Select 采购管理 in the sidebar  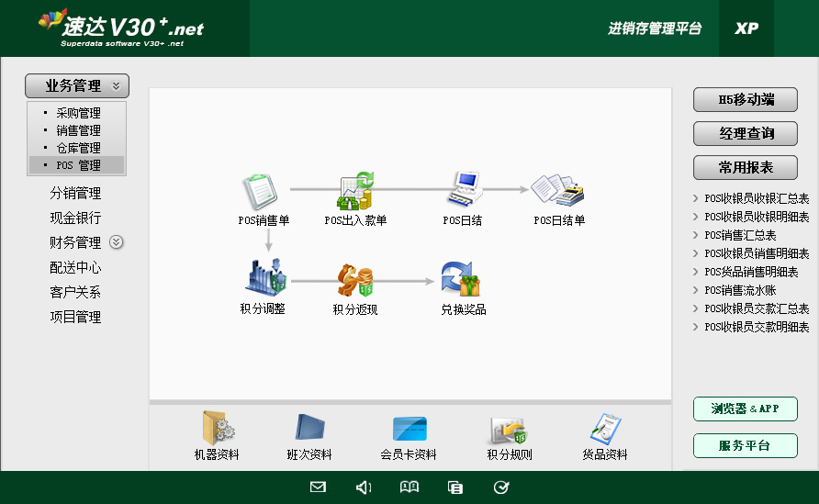(78, 114)
